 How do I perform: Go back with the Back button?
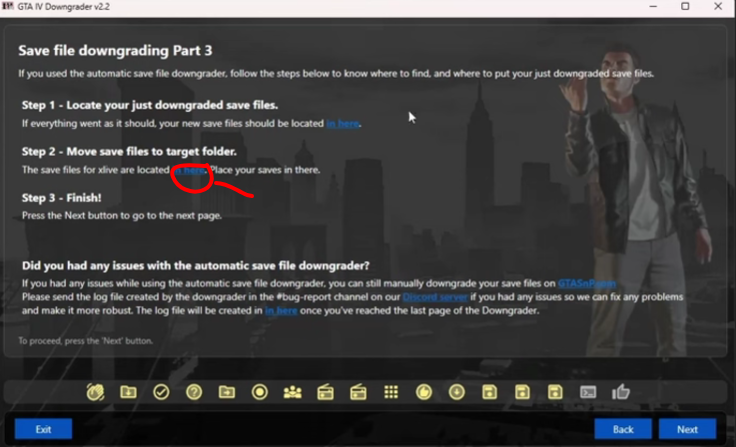(x=623, y=429)
